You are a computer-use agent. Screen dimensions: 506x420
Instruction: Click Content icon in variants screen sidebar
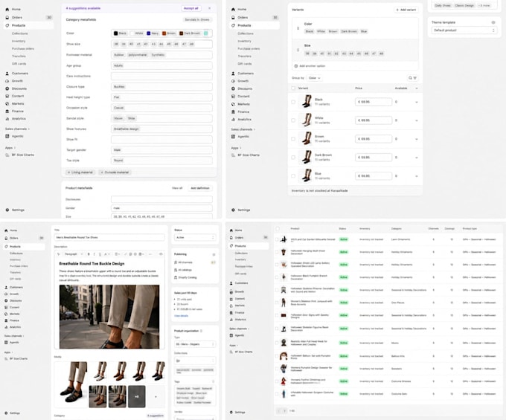click(233, 97)
